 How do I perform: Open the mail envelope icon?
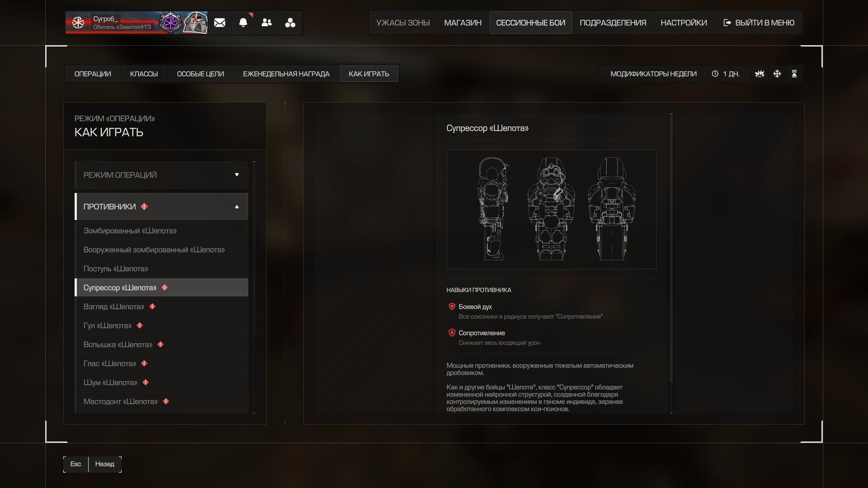(x=220, y=23)
